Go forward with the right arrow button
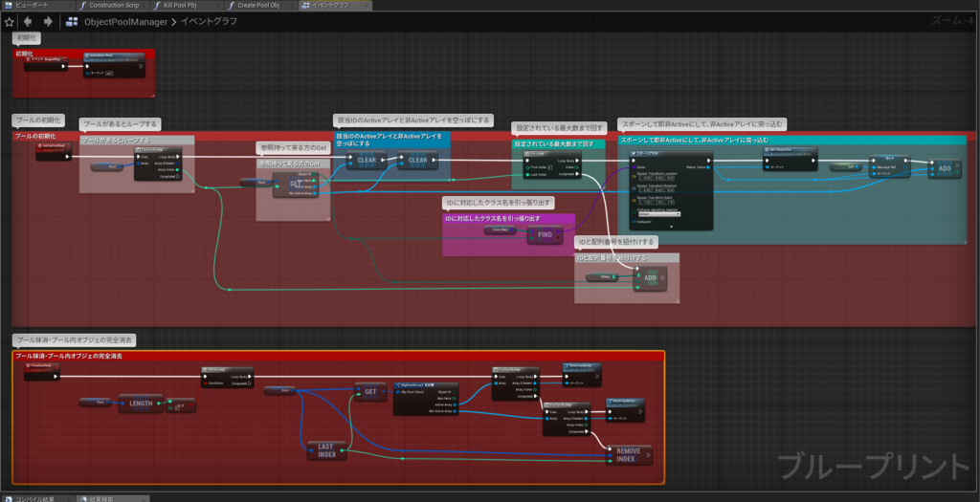This screenshot has height=502, width=980. [x=48, y=22]
